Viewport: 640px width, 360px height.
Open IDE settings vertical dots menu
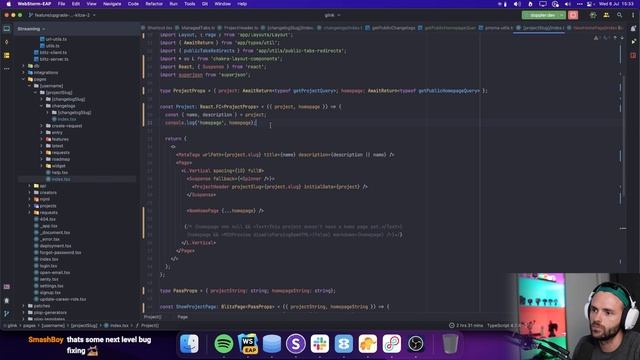(x=633, y=15)
